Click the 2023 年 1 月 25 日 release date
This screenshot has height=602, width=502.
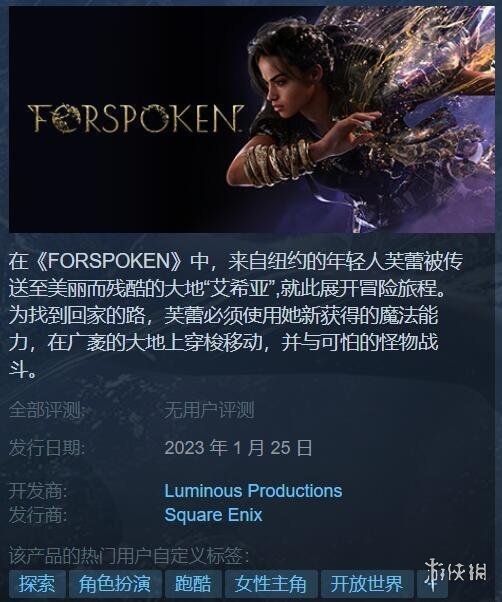coord(238,448)
